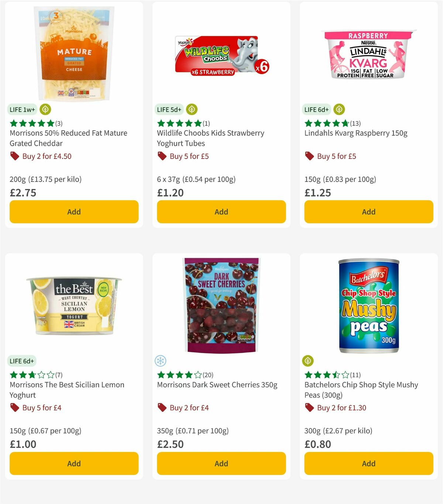Click the grated cheddar product image
The width and height of the screenshot is (443, 504).
74,52
